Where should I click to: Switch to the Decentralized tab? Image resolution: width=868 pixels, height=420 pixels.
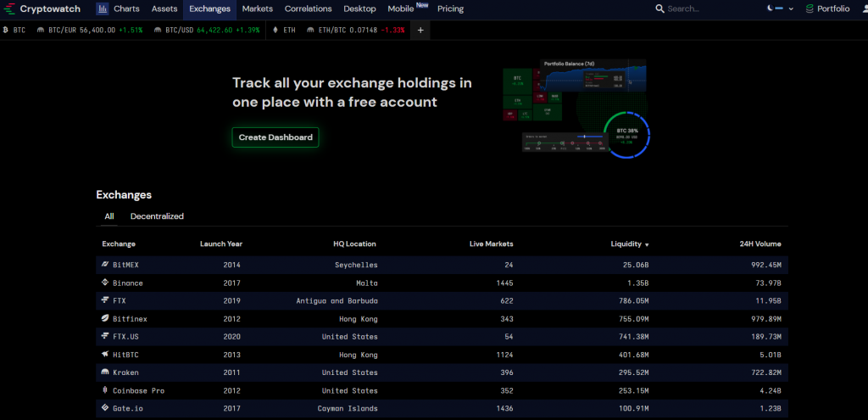click(157, 216)
